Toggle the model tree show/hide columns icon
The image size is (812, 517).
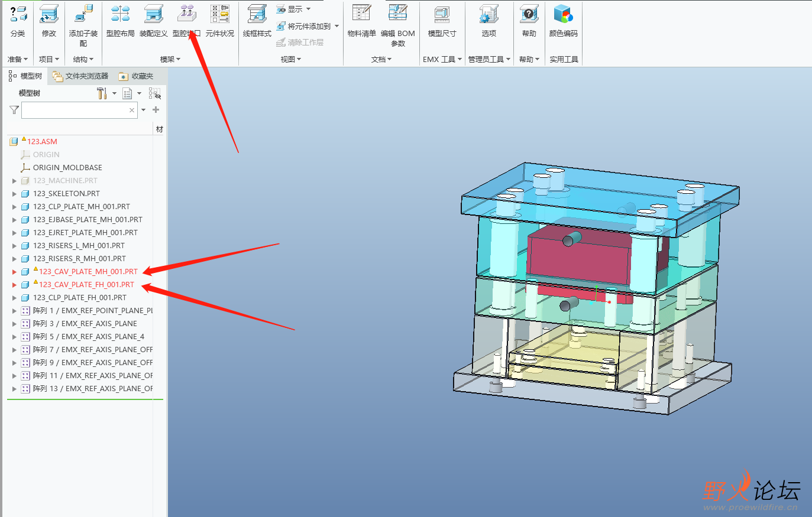154,93
